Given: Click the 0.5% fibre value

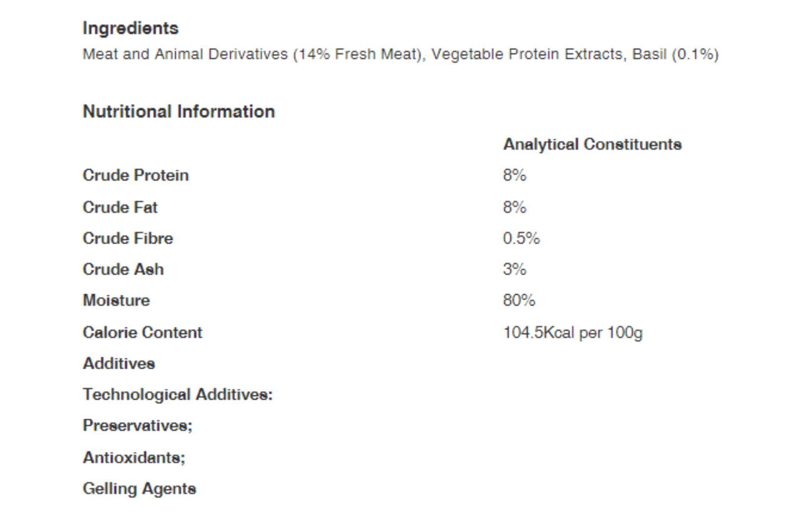Looking at the screenshot, I should (x=521, y=238).
